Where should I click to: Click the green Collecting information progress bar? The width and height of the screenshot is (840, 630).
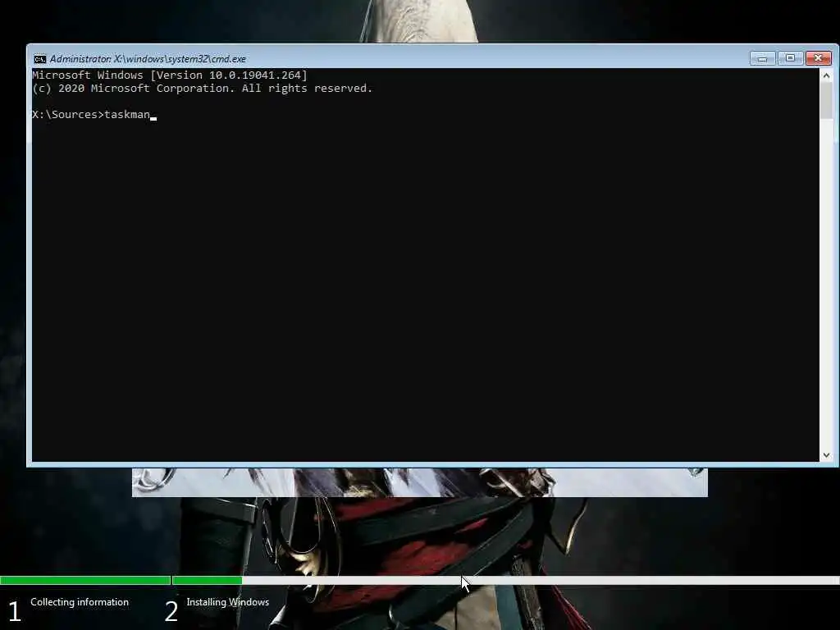click(85, 580)
